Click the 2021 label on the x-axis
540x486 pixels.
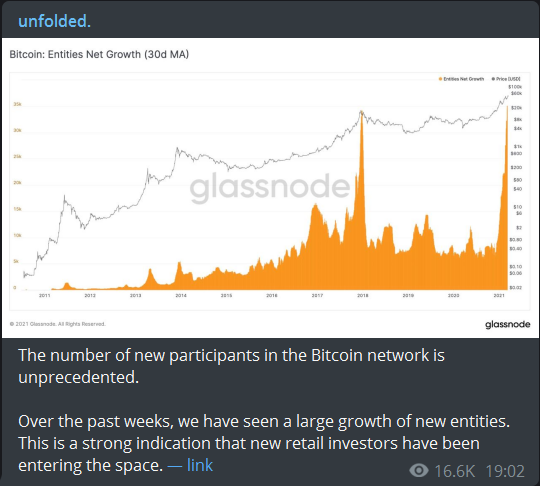(499, 296)
